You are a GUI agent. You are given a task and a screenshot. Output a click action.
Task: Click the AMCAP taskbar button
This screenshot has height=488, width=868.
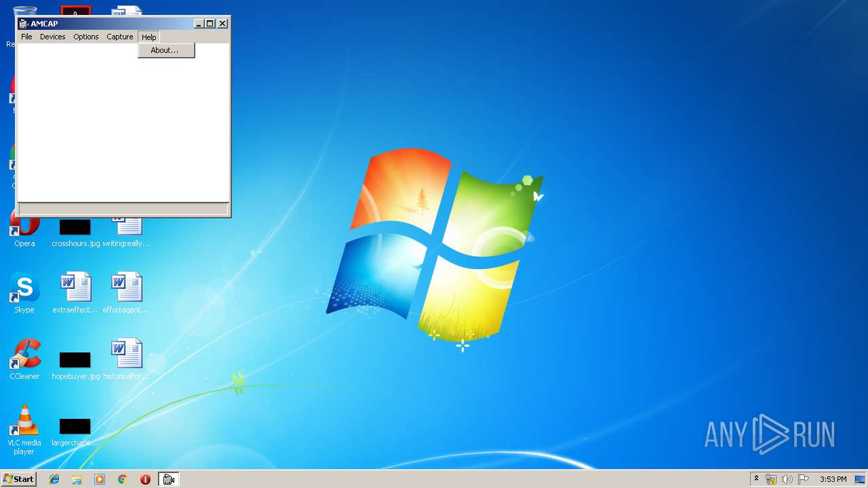[x=168, y=479]
